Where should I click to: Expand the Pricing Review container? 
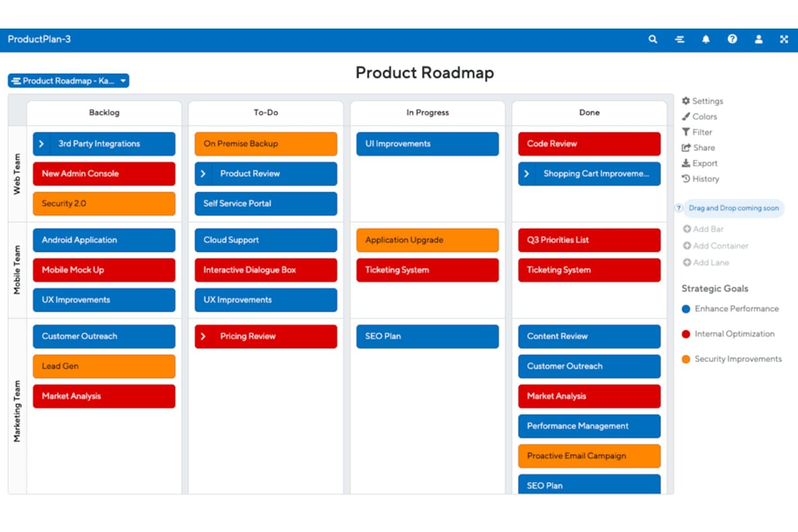point(203,336)
